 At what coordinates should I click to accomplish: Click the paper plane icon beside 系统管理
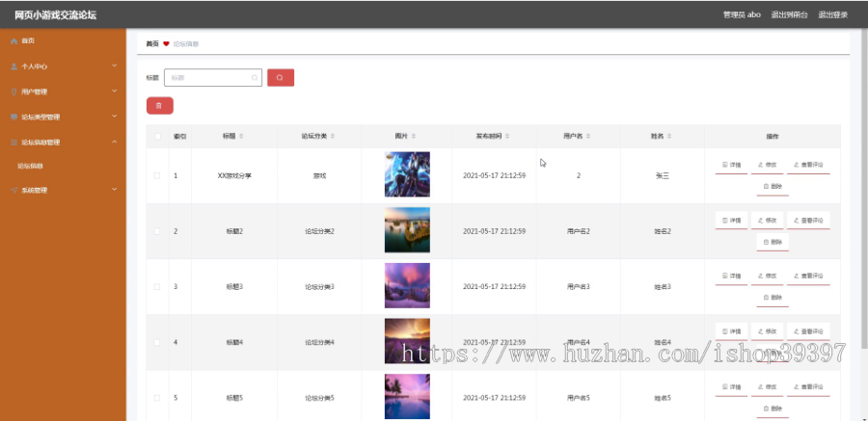click(x=14, y=191)
